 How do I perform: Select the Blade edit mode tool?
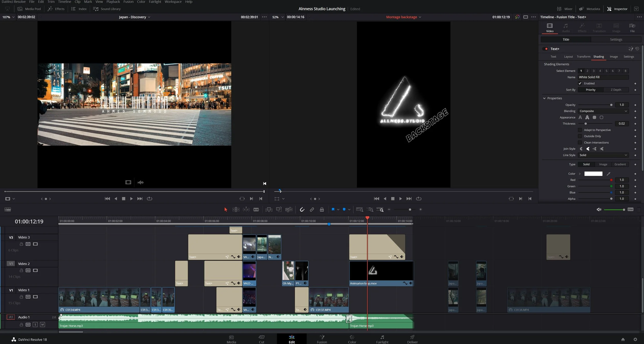[256, 209]
